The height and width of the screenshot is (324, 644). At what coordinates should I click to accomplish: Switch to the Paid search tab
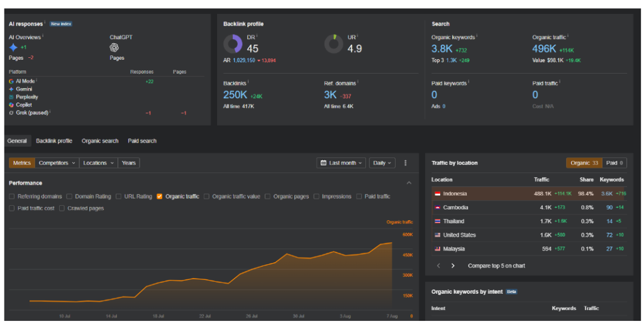(x=142, y=141)
